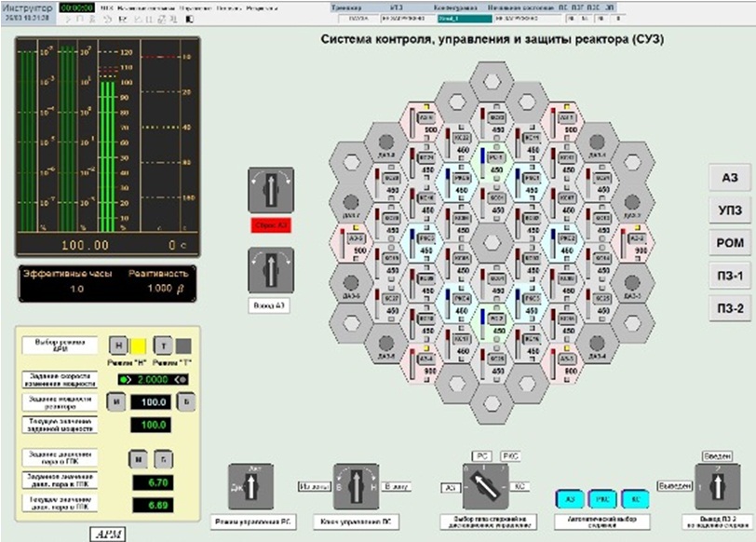Screen dimensions: 756x542
Task: Click the topmost empty gray hexagon
Action: coord(492,82)
